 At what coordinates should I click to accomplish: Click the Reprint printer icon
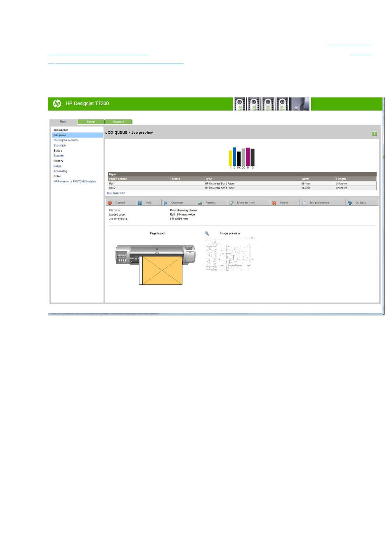coord(200,203)
